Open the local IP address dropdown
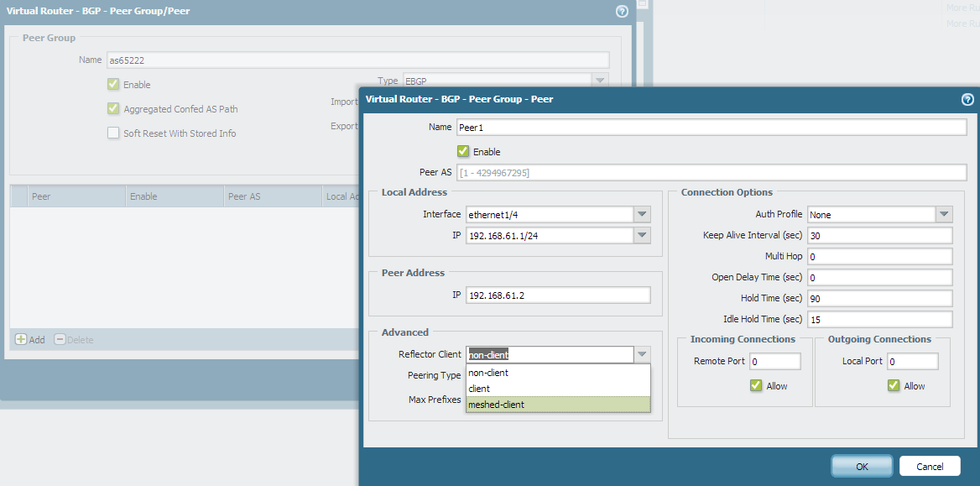The image size is (980, 486). point(642,235)
